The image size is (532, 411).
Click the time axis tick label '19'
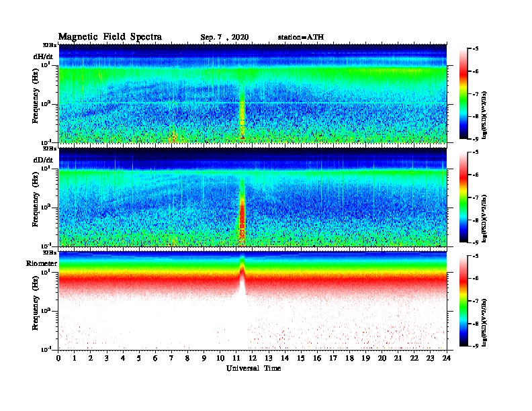coord(365,359)
